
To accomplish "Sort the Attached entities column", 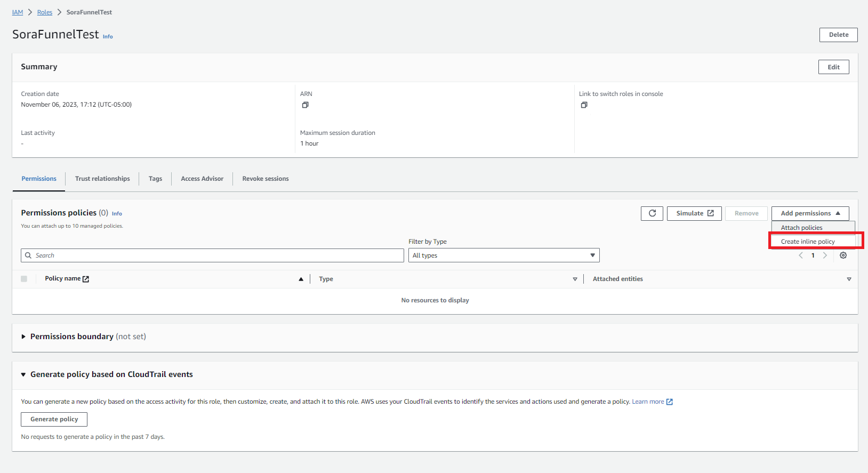I will (849, 279).
